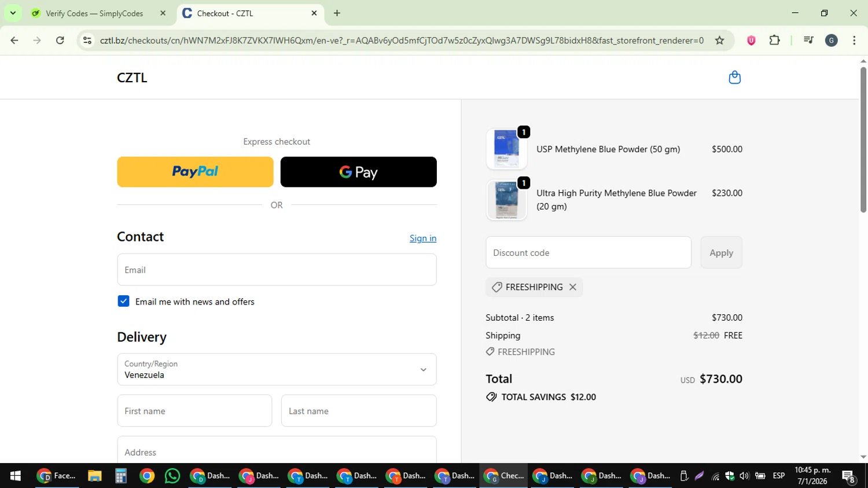The width and height of the screenshot is (868, 488).
Task: Bookmark this page with the star icon
Action: coord(719,41)
